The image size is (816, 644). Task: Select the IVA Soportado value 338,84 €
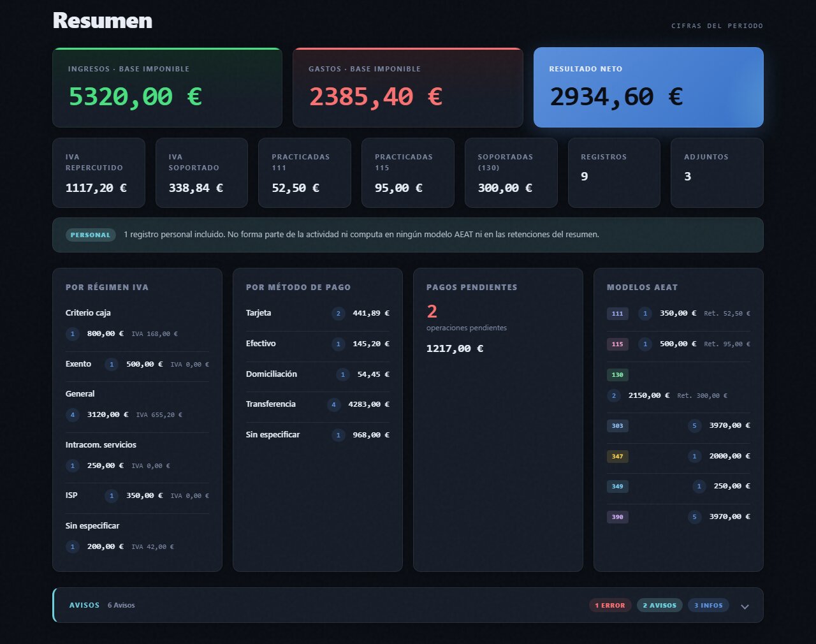196,188
